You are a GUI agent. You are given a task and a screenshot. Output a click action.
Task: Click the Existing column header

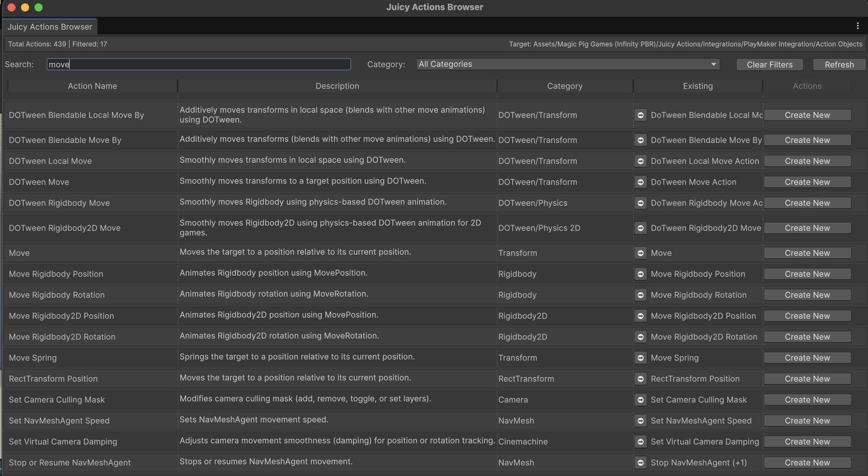(698, 86)
